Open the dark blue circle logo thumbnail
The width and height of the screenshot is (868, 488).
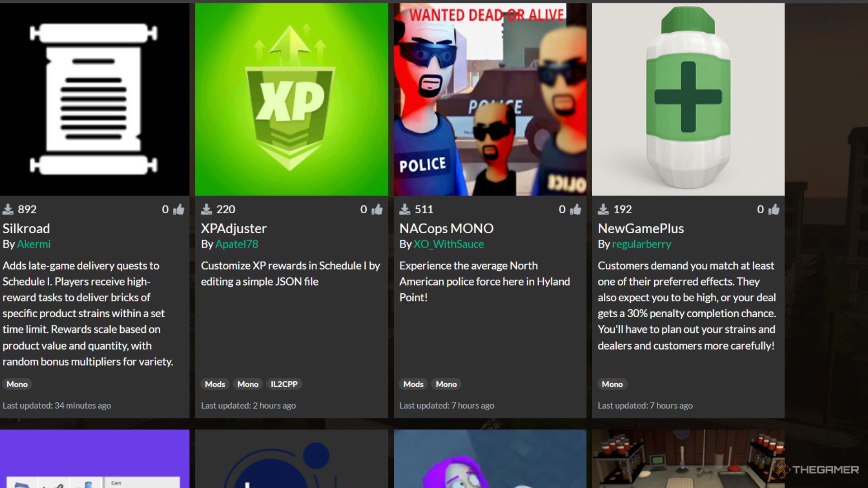pyautogui.click(x=292, y=459)
